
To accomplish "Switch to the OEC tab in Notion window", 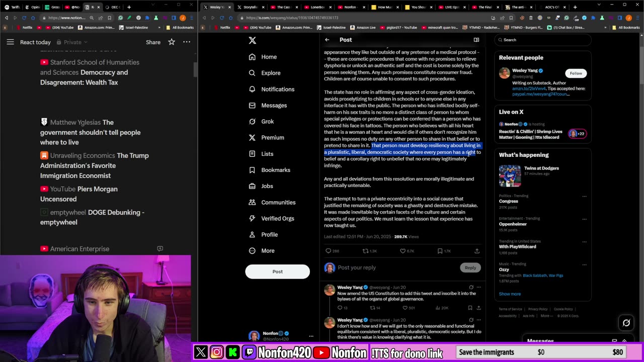I will click(112, 7).
